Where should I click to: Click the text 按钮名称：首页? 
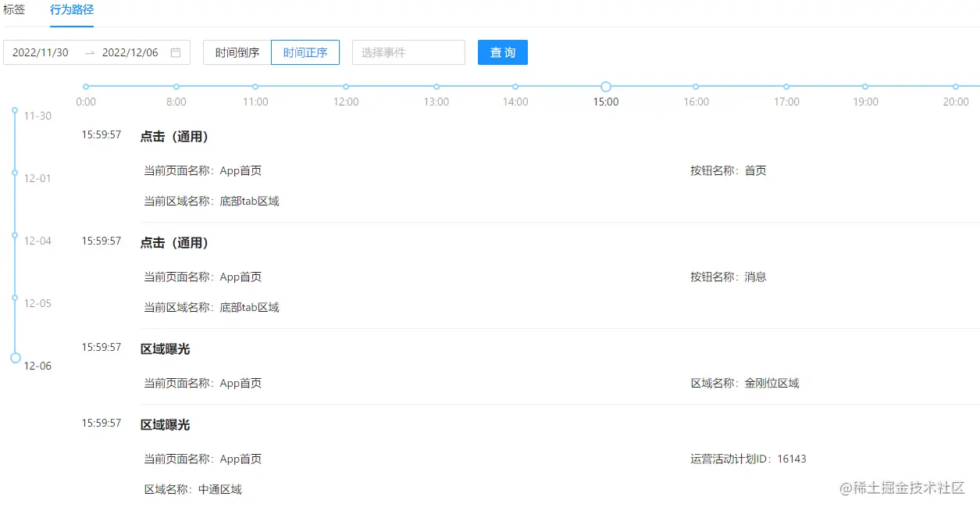click(x=729, y=170)
